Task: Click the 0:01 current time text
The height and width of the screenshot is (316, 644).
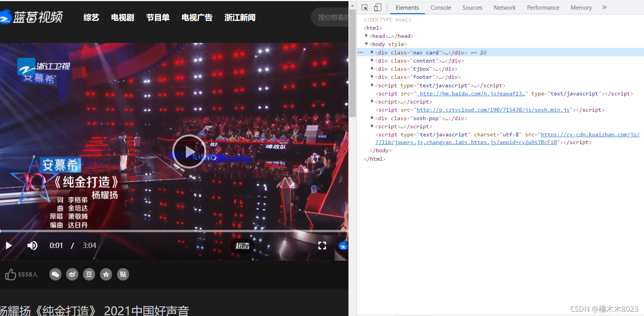Action: [56, 245]
